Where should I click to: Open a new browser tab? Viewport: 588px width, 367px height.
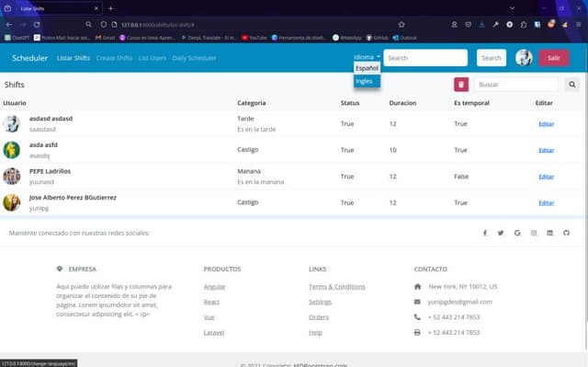(x=110, y=8)
